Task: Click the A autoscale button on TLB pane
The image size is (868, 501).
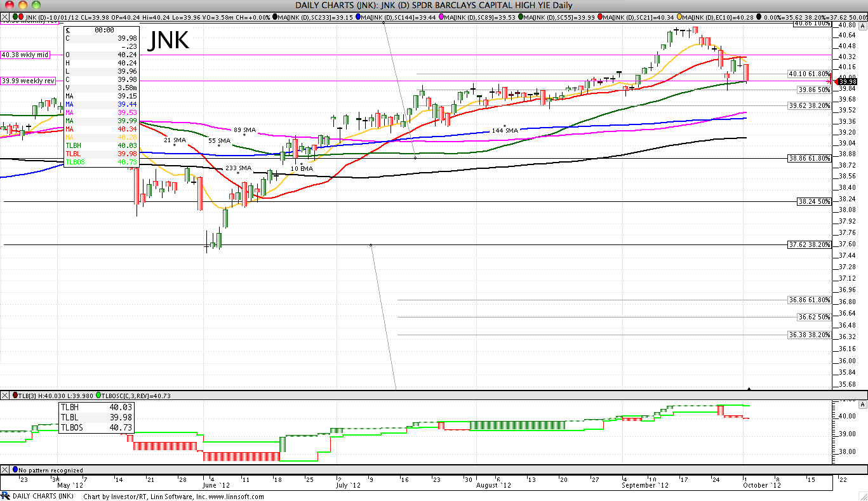Action: (862, 404)
